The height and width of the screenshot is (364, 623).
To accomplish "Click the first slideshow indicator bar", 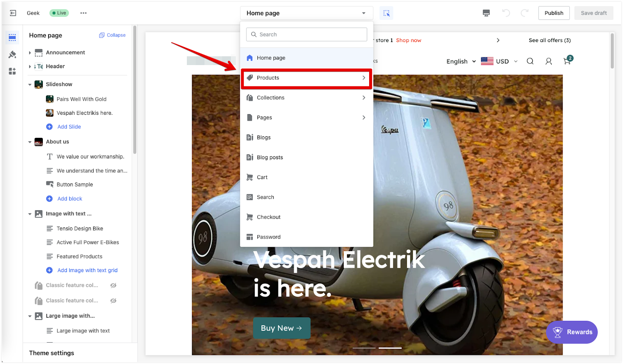I will [x=364, y=348].
